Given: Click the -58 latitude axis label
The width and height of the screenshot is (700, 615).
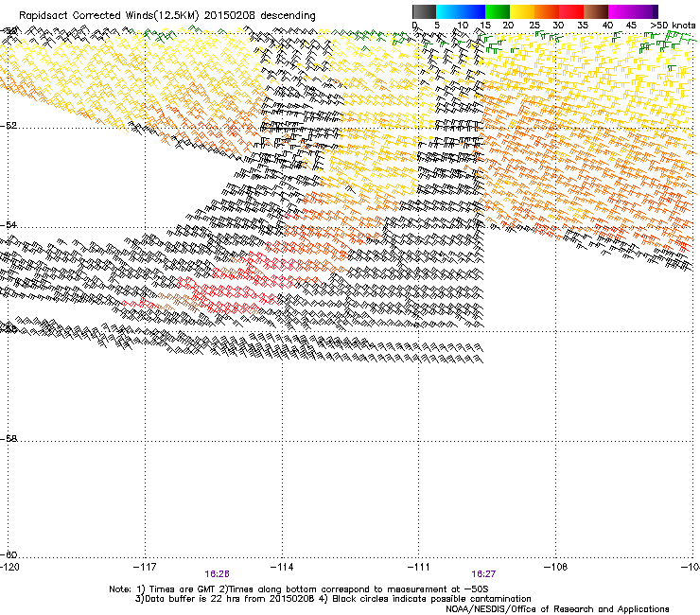Looking at the screenshot, I should [9, 439].
